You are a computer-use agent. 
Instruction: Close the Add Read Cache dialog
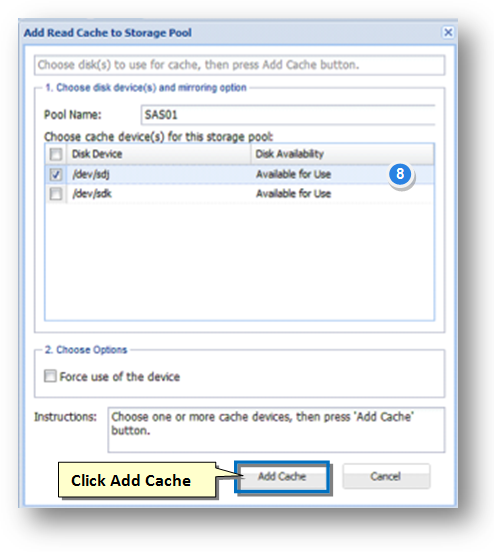click(448, 32)
